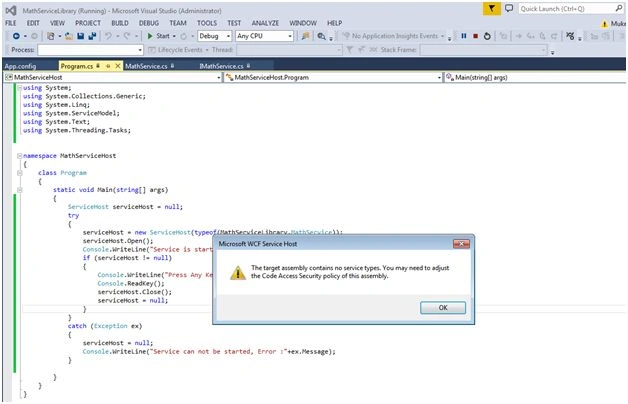Open the feedback speech bubble icon
628x404 pixels.
click(509, 8)
